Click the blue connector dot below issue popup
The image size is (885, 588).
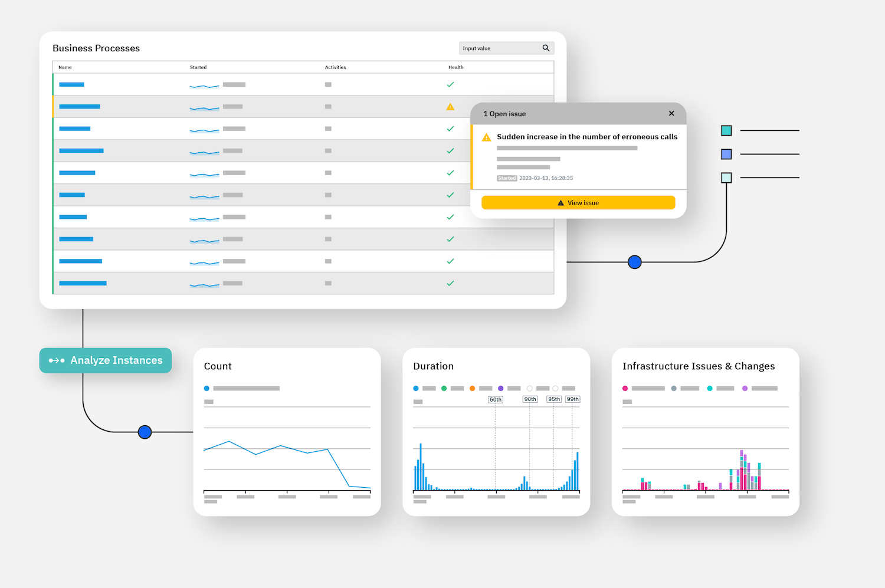[635, 262]
